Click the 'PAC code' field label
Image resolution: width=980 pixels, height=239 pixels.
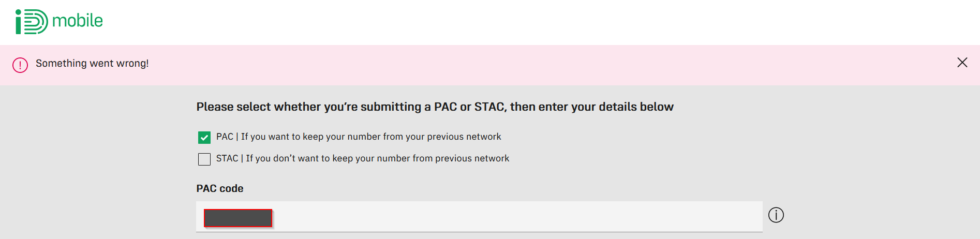point(220,188)
